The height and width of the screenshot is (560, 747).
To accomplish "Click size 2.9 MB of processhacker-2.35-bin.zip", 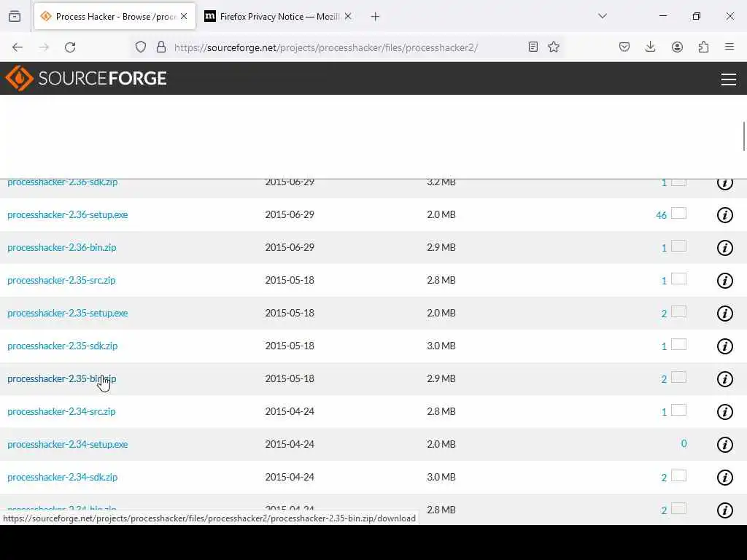I will click(441, 379).
